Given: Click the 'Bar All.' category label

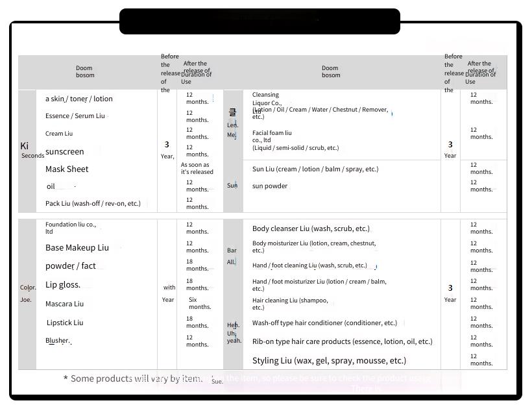Looking at the screenshot, I should (232, 256).
